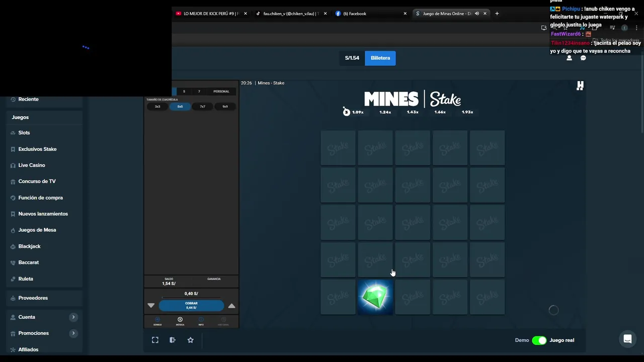Screen dimensions: 644x362
Task: Click the 1.43x multiplier value
Action: pyautogui.click(x=413, y=112)
